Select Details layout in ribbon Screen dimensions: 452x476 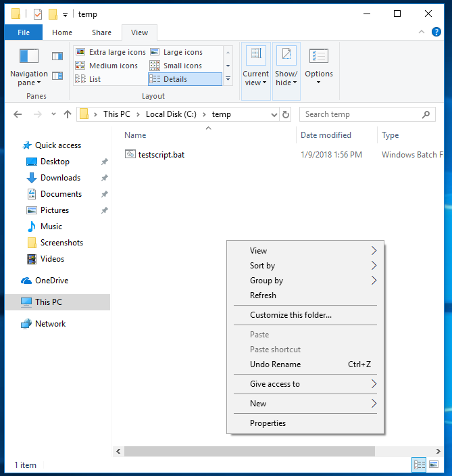pyautogui.click(x=184, y=79)
